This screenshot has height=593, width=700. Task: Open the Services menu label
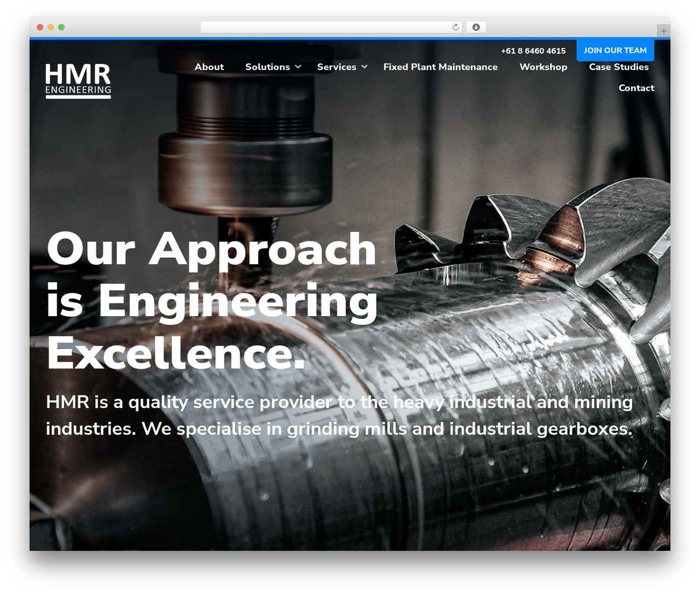click(x=336, y=67)
